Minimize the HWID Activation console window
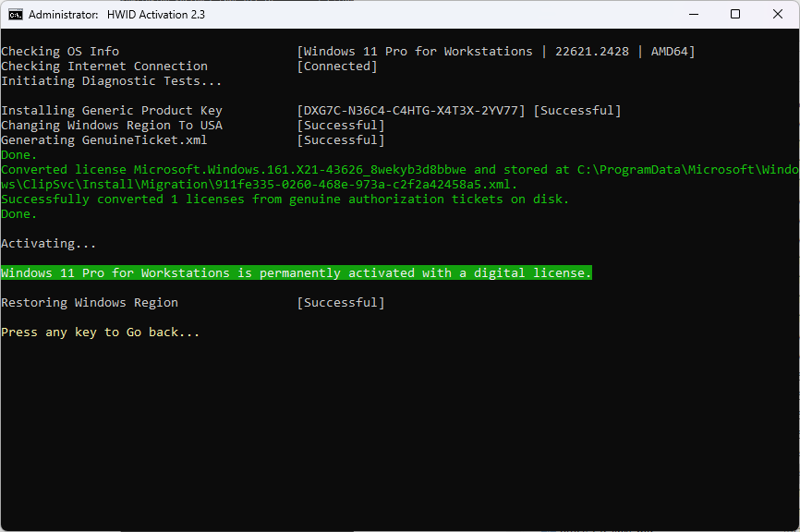This screenshot has height=532, width=800. pos(694,14)
